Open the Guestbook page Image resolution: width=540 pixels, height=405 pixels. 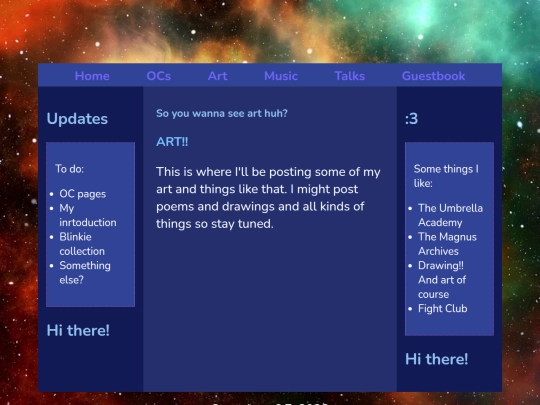[x=433, y=76]
